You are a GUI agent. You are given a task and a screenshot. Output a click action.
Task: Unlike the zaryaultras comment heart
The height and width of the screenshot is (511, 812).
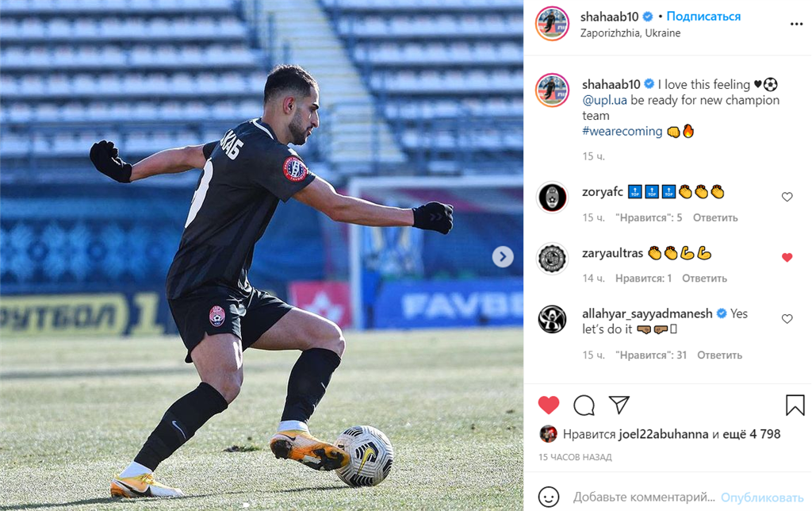[x=787, y=258]
